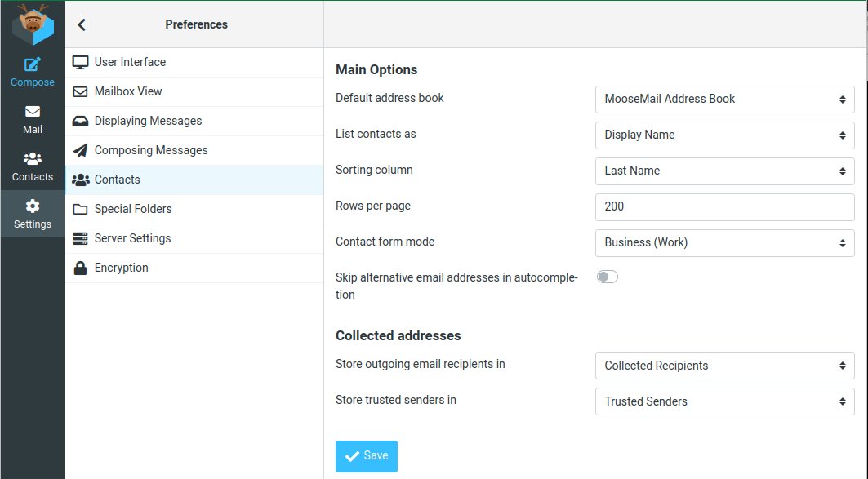Select the paper plane icon for Composing Messages
868x479 pixels.
coord(79,150)
